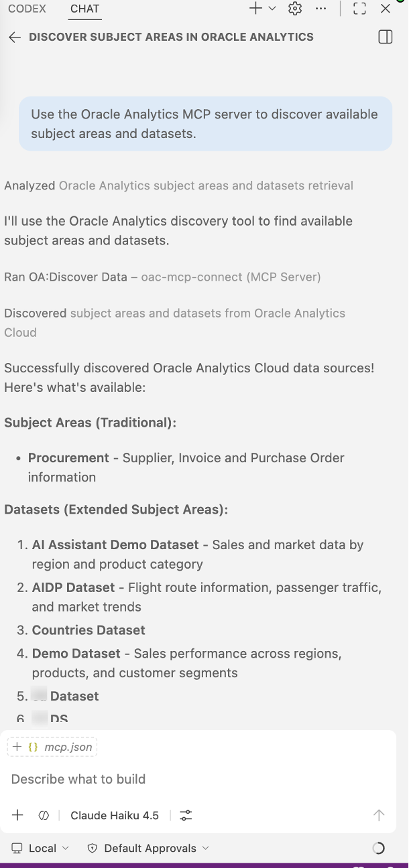Expand the new chat dropdown chevron
This screenshot has width=409, height=868.
272,9
